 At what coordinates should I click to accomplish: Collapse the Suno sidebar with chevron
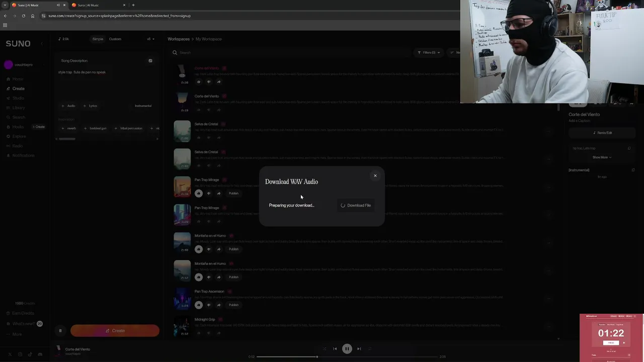42,44
